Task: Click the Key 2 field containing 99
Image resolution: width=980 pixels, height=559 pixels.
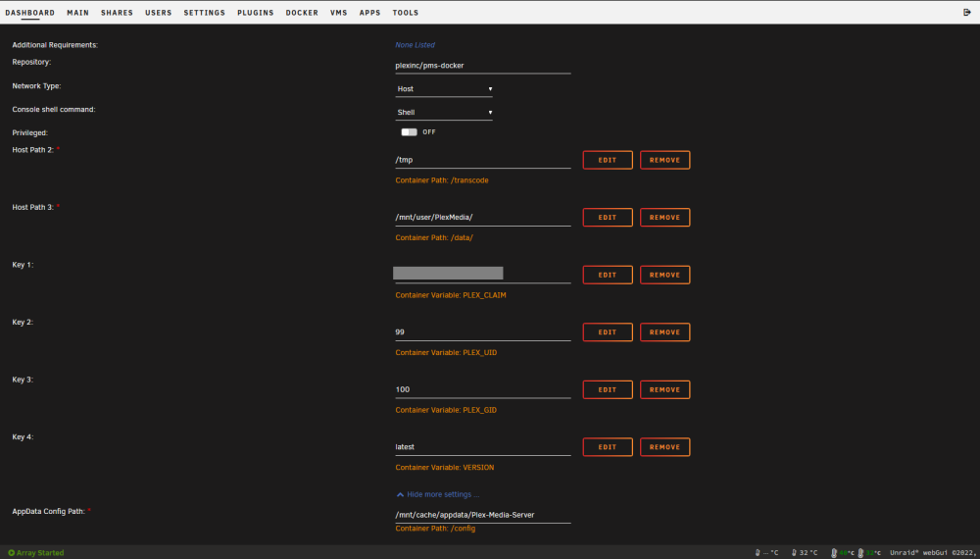Action: tap(483, 332)
